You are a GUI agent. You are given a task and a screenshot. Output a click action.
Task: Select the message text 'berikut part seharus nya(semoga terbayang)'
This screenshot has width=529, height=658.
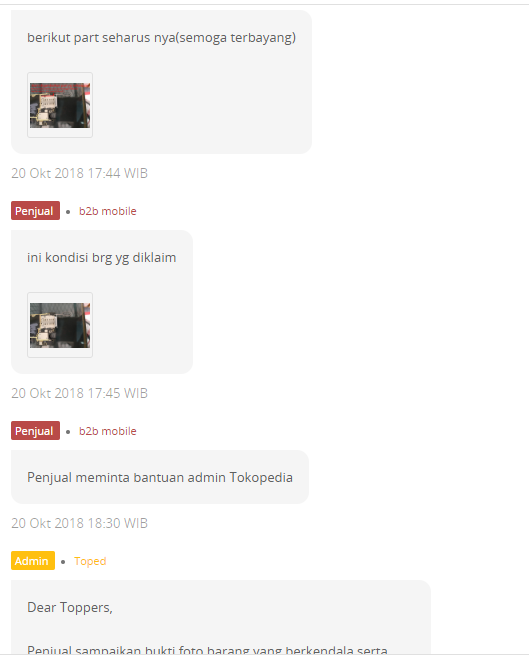point(162,38)
